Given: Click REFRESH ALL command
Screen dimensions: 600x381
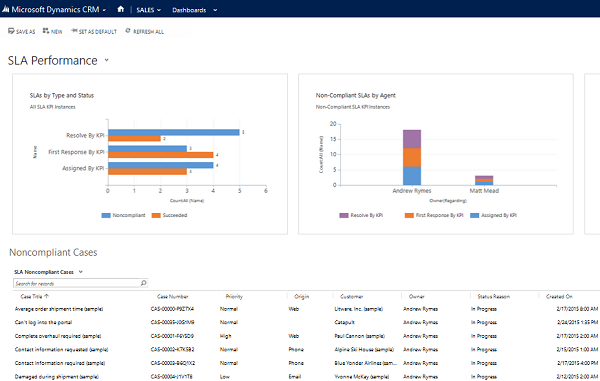Looking at the screenshot, I should point(144,31).
